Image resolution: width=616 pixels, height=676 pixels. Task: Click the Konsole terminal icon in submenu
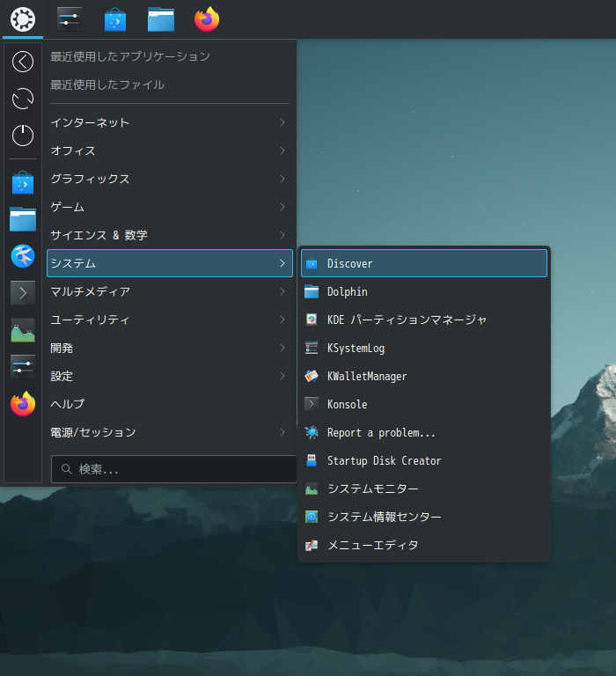click(312, 404)
